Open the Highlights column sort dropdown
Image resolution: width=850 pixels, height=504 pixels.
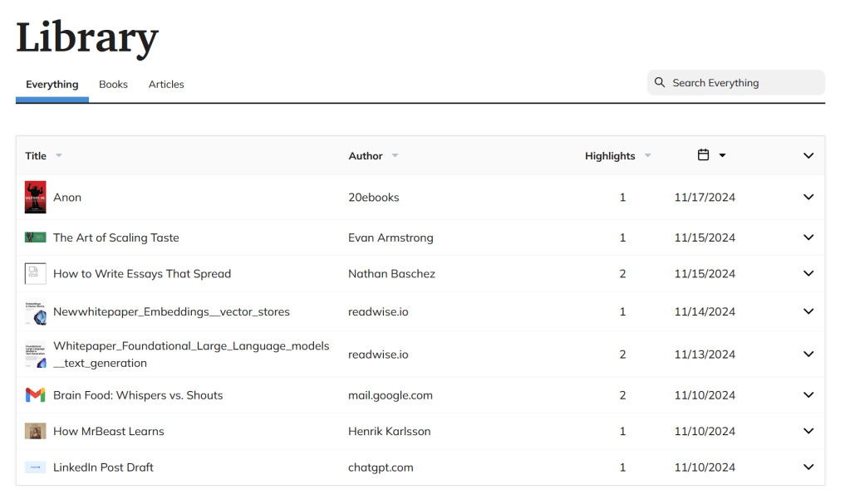pos(647,156)
